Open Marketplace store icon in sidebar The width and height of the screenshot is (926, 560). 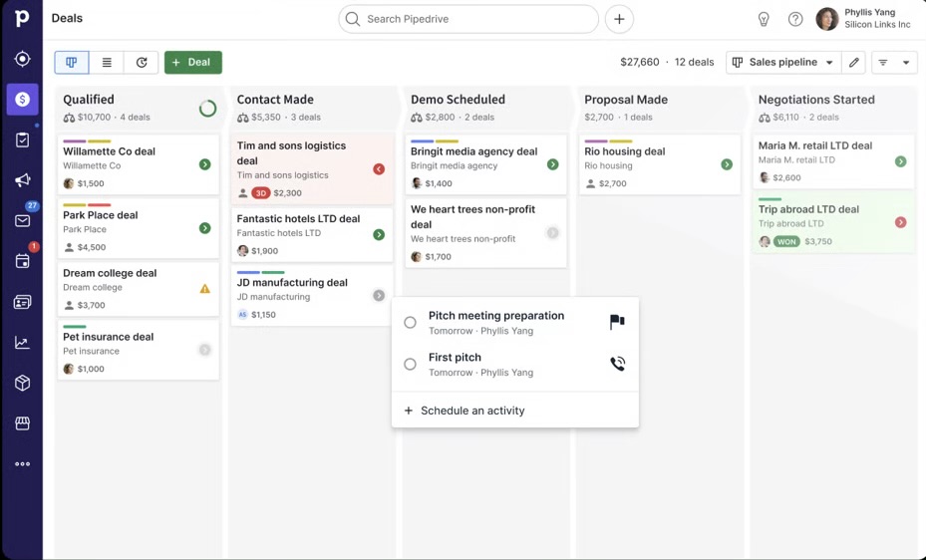(22, 423)
